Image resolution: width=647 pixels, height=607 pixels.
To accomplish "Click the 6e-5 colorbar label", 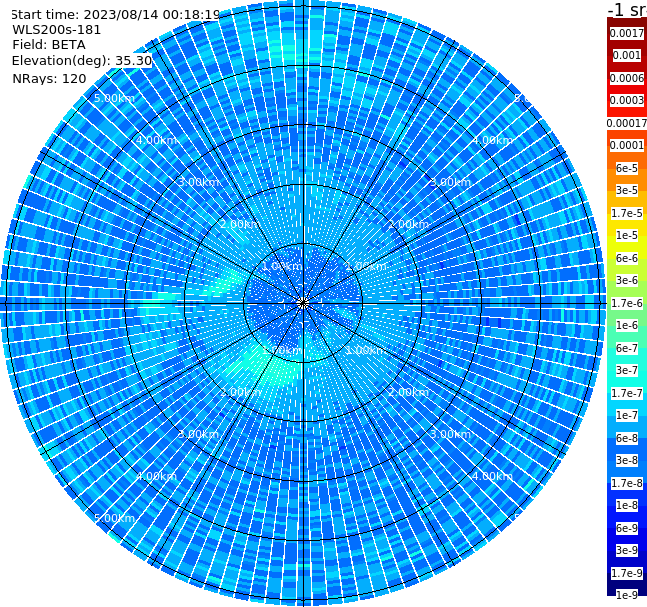I will click(627, 168).
